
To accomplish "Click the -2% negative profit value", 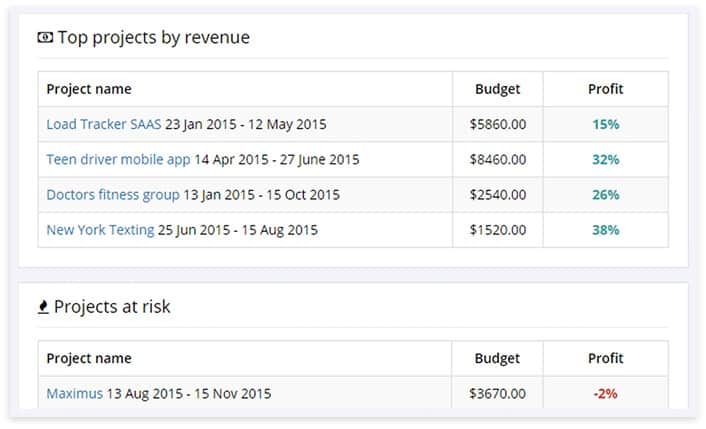I will point(605,394).
